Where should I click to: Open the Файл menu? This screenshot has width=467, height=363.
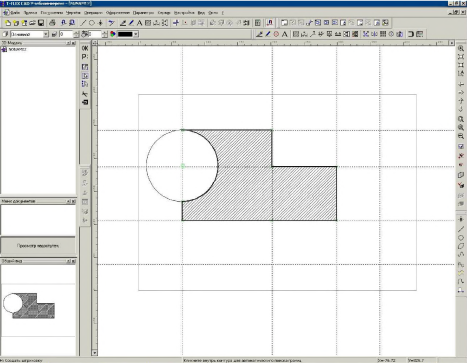(15, 13)
